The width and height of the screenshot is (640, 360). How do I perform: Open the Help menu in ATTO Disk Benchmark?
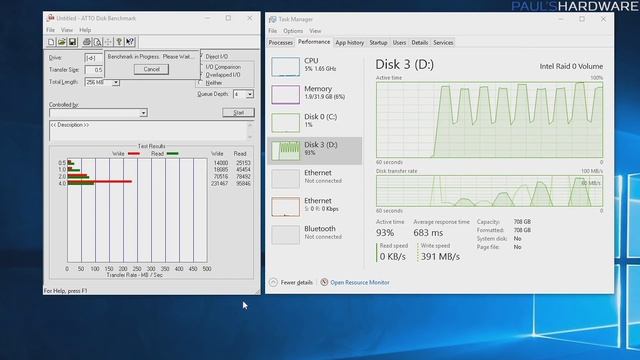[85, 30]
